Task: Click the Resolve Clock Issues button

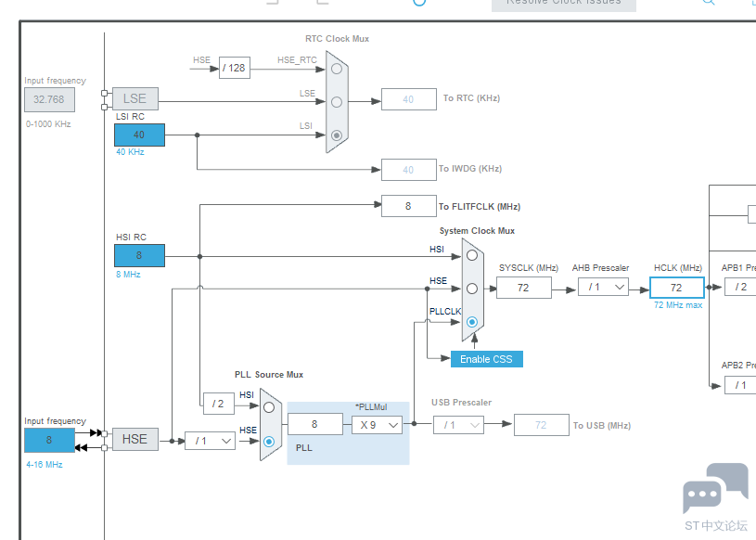Action: coord(563,3)
